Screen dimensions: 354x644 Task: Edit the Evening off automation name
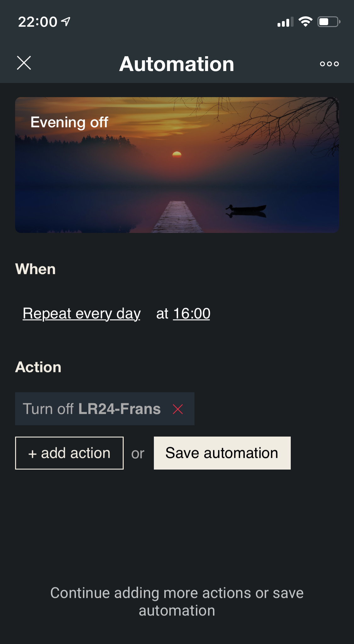click(69, 122)
